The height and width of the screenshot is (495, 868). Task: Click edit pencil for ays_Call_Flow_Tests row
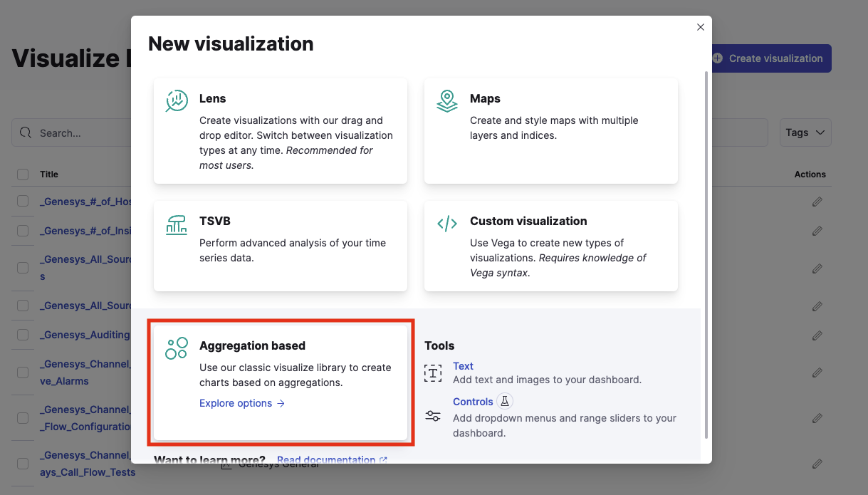(x=817, y=464)
